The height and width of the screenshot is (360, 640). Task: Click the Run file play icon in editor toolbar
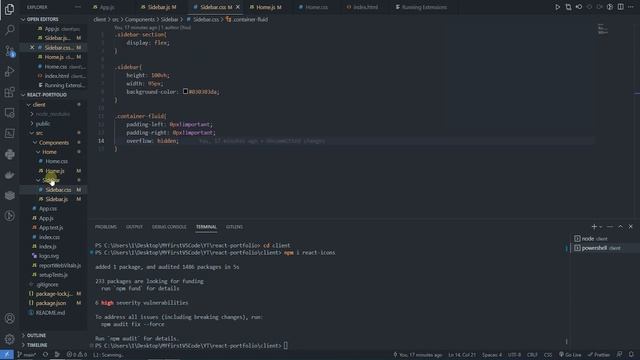coord(557,7)
